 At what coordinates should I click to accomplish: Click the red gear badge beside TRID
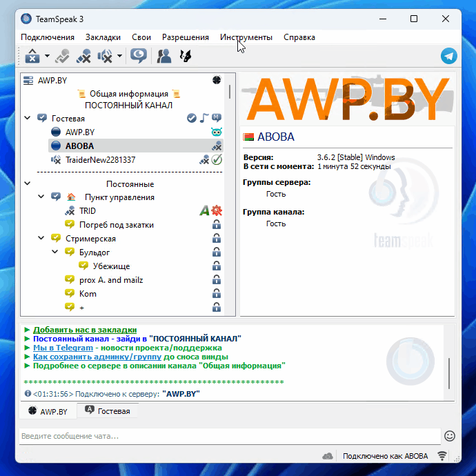[x=217, y=210]
